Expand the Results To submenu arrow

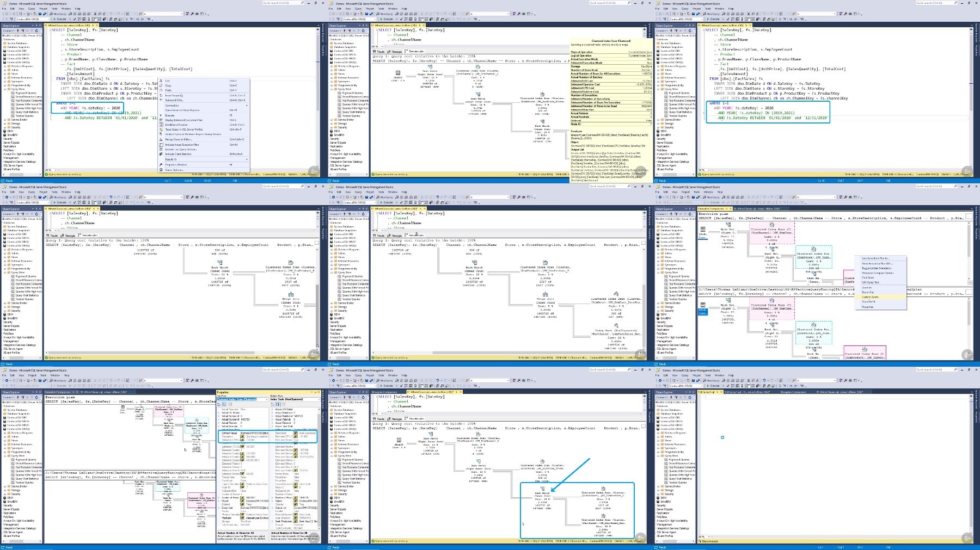coord(247,159)
